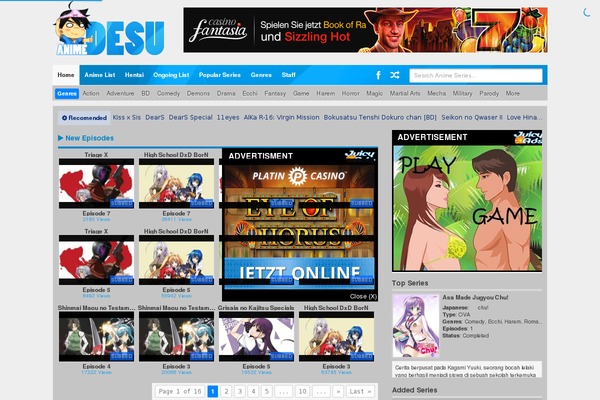Viewport: 600px width, 400px height.
Task: Select the Drama genre
Action: click(226, 93)
